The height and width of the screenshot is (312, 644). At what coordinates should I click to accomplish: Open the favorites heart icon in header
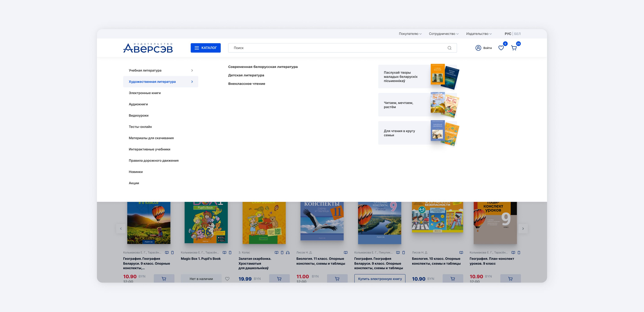click(x=501, y=48)
